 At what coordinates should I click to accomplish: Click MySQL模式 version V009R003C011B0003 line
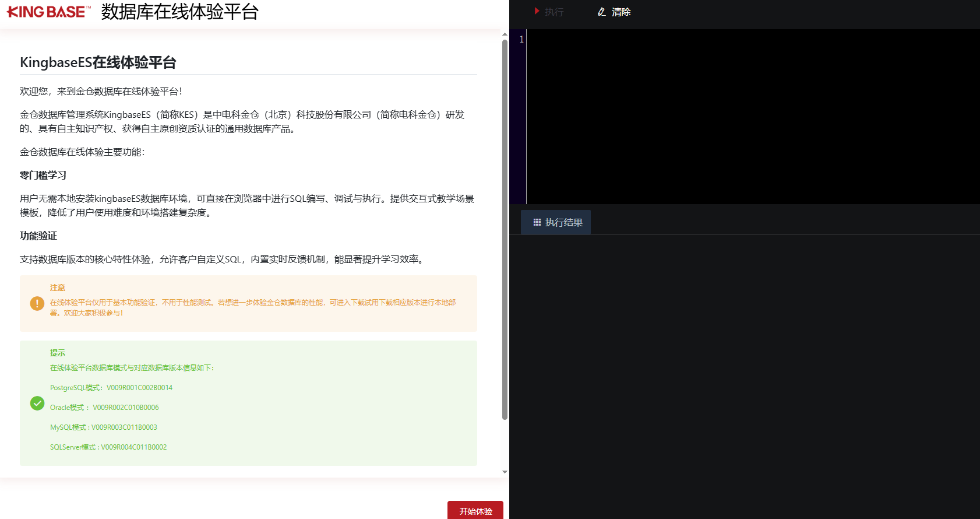click(104, 427)
